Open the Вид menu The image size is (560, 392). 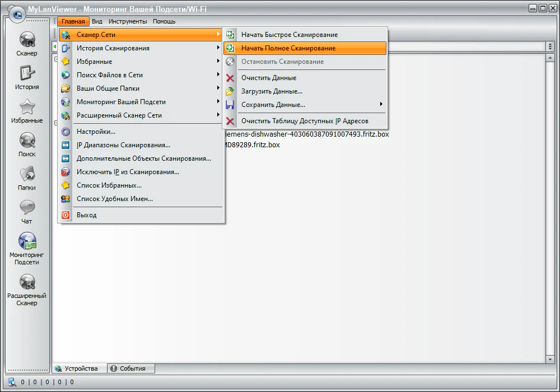pos(97,21)
